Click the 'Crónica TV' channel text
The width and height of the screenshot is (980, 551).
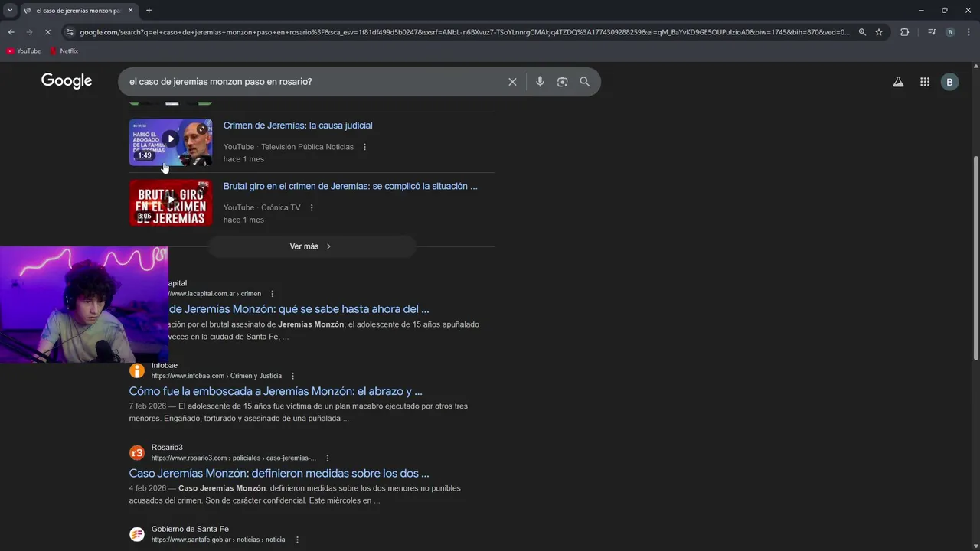281,207
